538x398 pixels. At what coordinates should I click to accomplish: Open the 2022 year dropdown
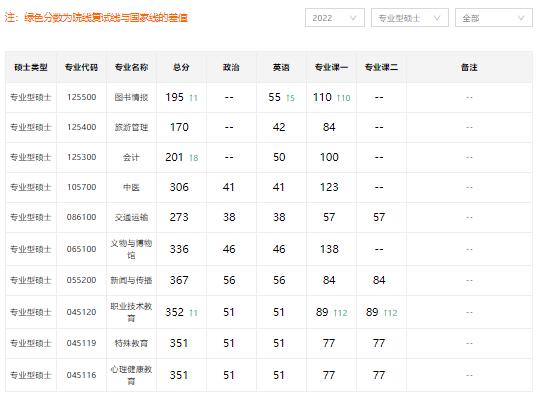(335, 18)
